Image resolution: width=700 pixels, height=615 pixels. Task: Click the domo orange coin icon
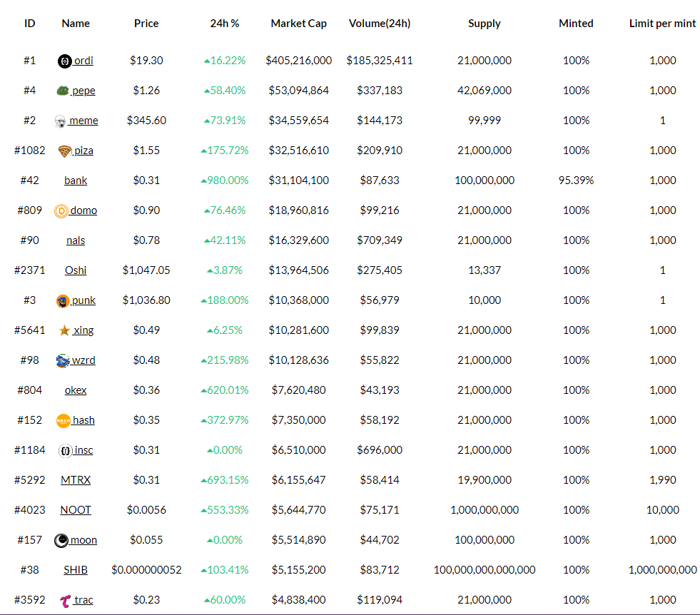pos(61,211)
